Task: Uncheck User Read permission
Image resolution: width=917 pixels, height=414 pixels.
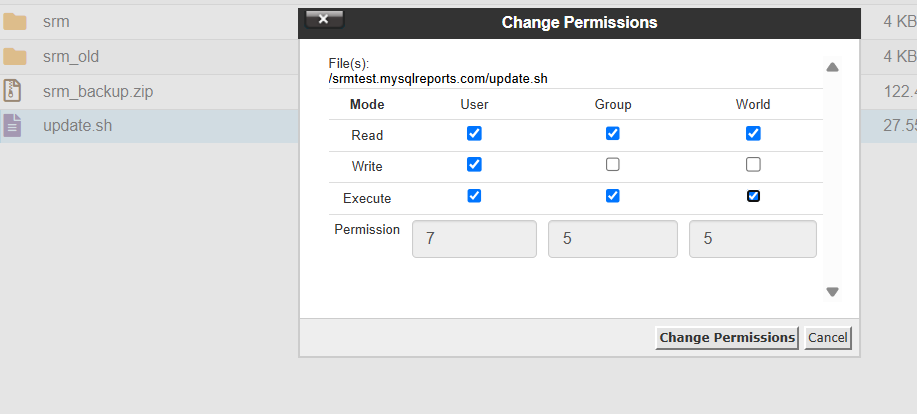Action: tap(474, 134)
